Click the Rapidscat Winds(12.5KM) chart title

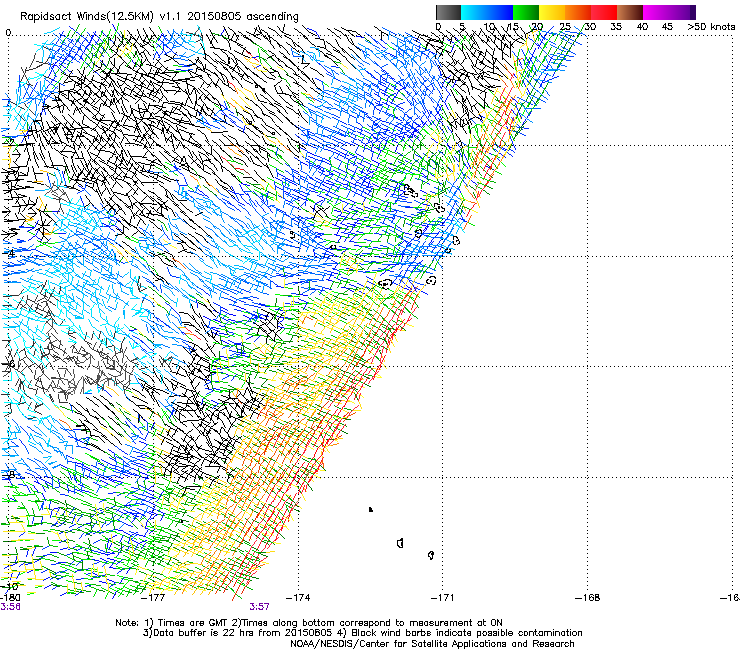(159, 17)
